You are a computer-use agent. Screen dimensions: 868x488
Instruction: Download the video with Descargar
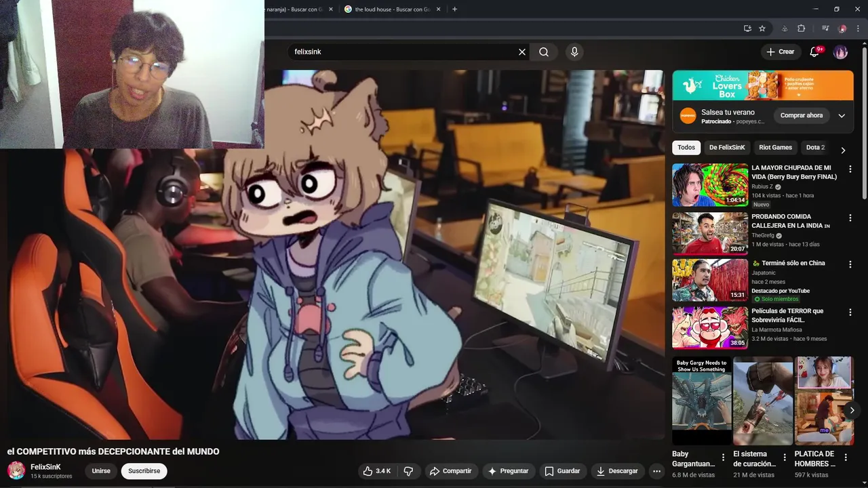click(617, 471)
